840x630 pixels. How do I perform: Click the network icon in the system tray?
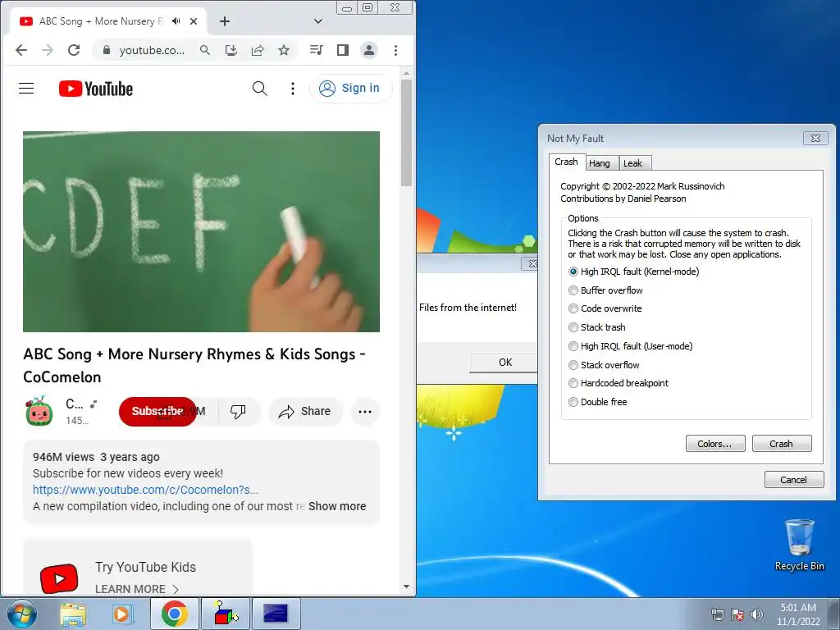717,614
